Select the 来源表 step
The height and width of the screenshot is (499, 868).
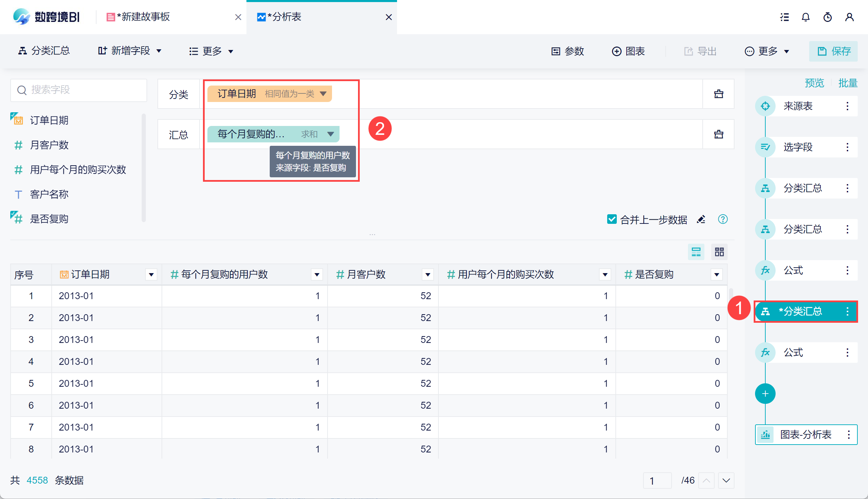[x=798, y=106]
